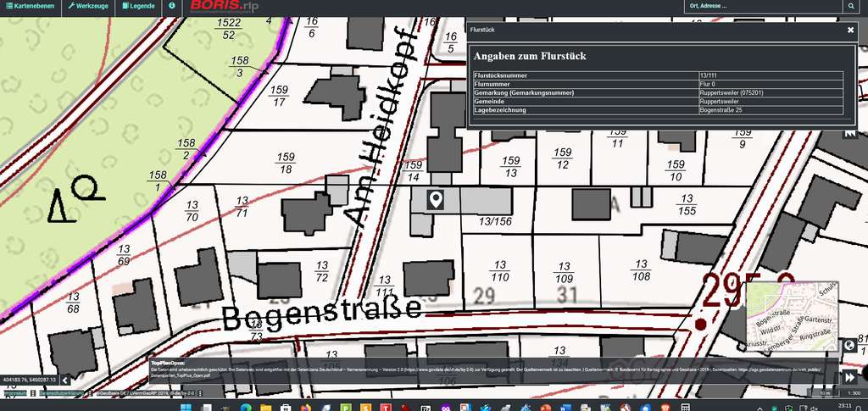Collapse the coordinates display arrow
Viewport: 868px width, 411px height.
[65, 380]
